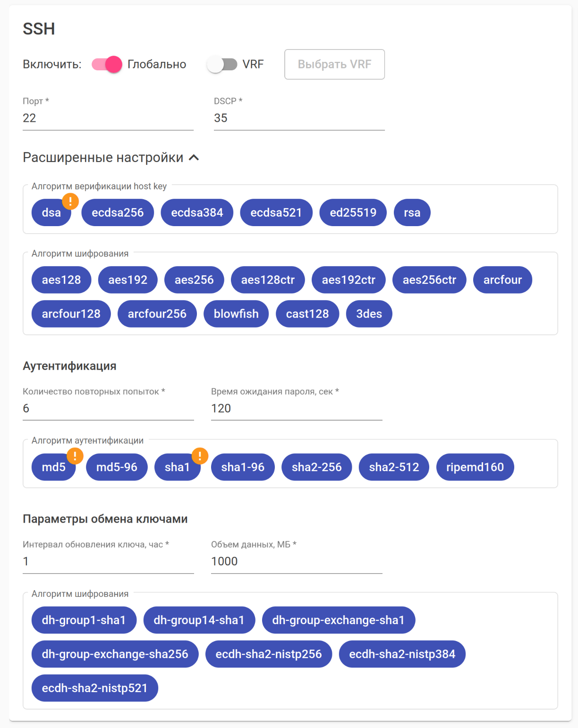Toggle the sha2-512 authentication chip
Screen dimensions: 578x728
click(x=394, y=467)
